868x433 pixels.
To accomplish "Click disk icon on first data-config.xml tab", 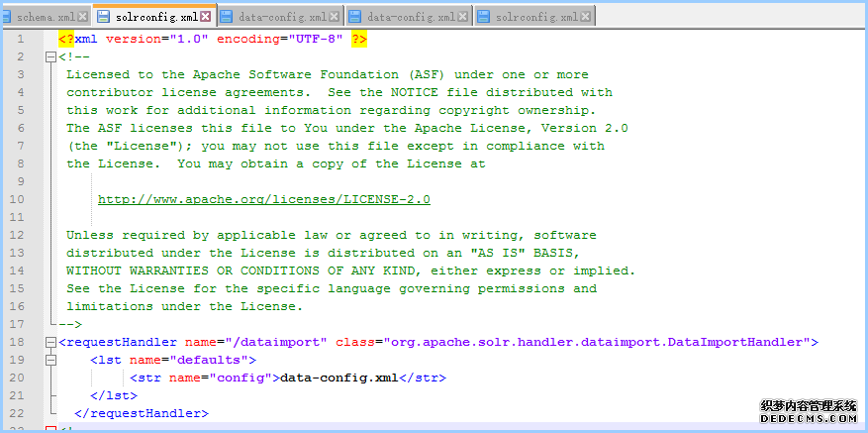I will pos(227,17).
